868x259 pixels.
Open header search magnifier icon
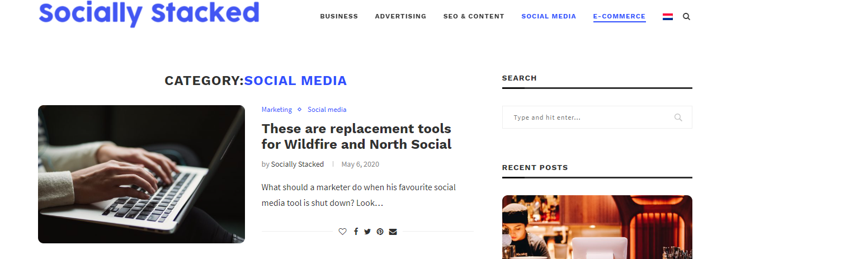tap(686, 17)
